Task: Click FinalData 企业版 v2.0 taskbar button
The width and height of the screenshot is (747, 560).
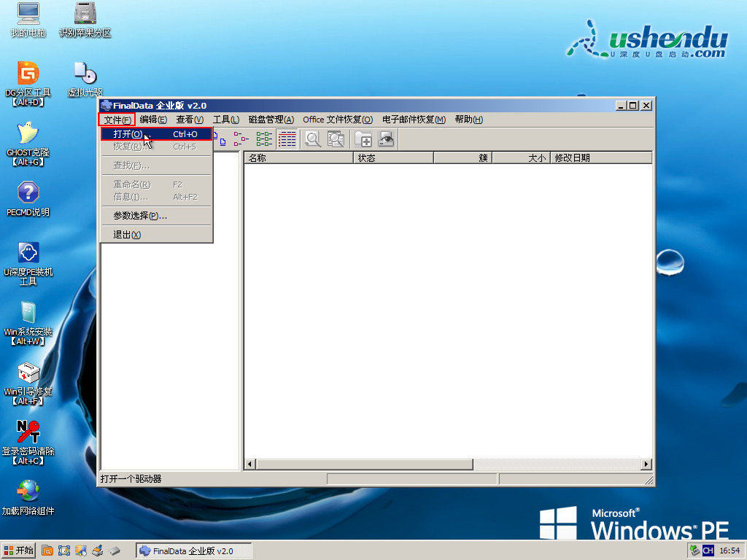Action: (194, 551)
